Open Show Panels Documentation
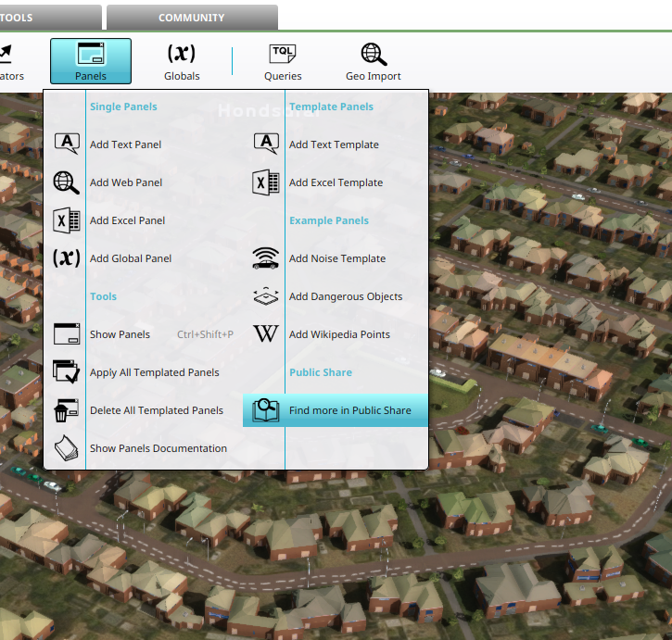Screen dimensions: 672x640 click(158, 448)
